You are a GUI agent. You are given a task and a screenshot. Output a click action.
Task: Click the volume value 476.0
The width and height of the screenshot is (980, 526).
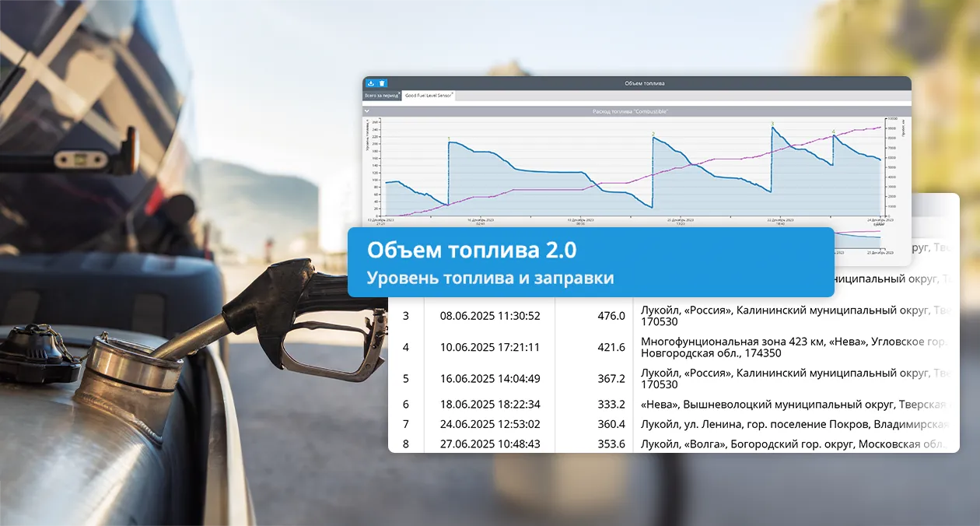click(611, 316)
